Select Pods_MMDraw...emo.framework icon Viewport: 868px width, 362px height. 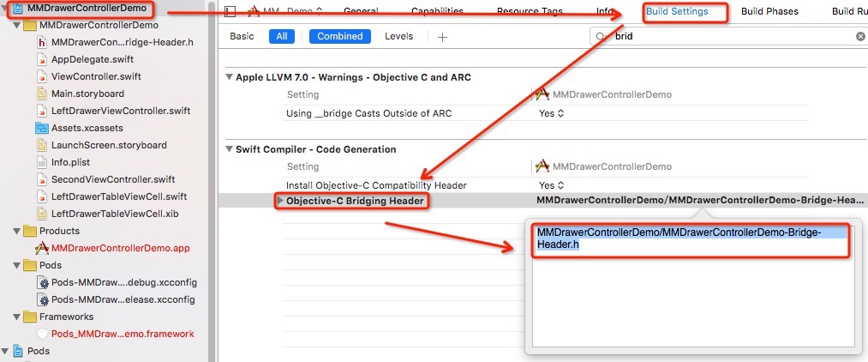(x=42, y=334)
